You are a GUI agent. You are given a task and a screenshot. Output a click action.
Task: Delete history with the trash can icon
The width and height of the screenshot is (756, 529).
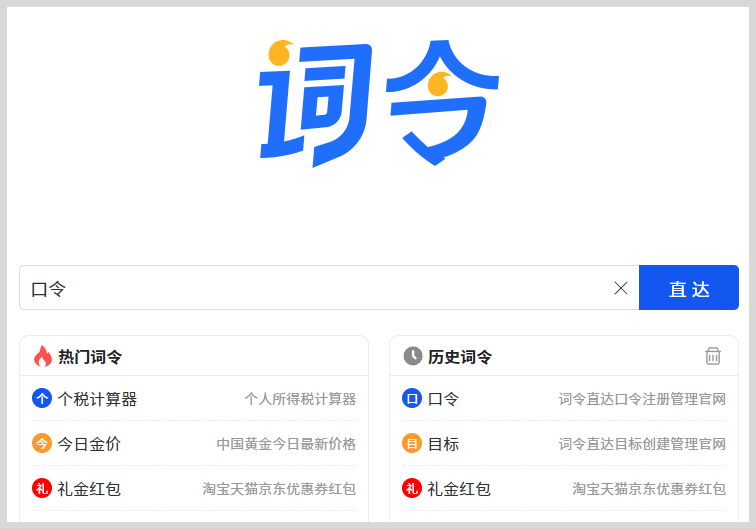click(x=713, y=356)
